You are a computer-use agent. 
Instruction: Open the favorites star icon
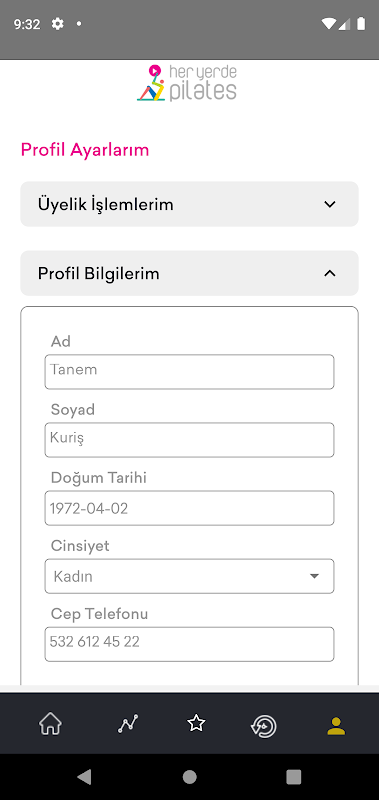click(x=196, y=723)
